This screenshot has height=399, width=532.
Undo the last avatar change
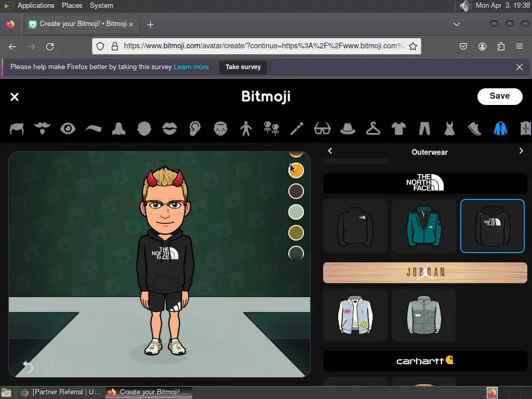28,367
